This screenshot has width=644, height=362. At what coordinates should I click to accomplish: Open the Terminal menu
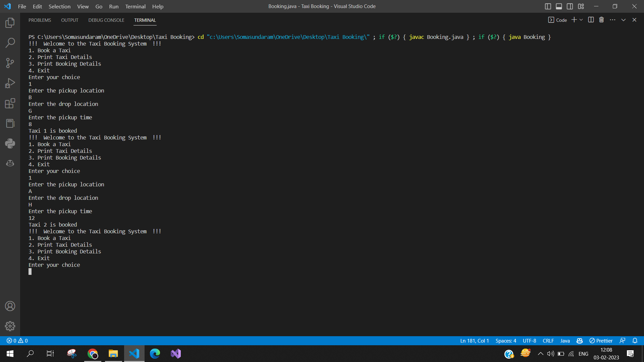(135, 6)
